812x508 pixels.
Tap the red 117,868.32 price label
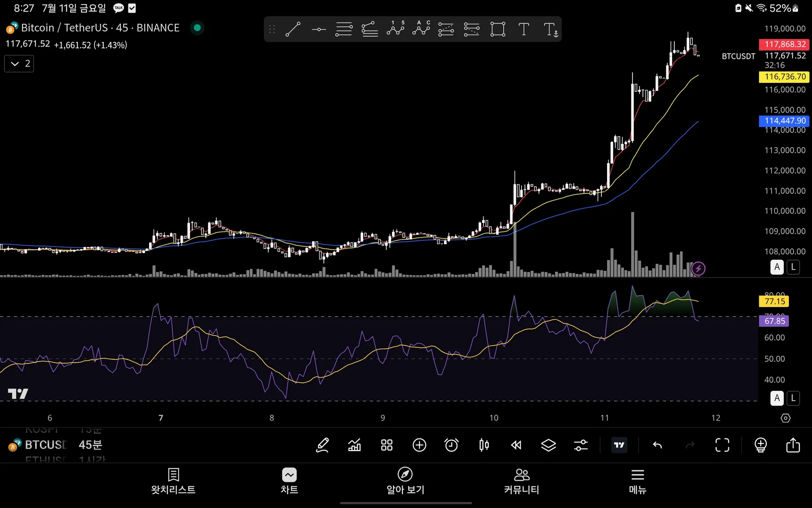point(784,44)
